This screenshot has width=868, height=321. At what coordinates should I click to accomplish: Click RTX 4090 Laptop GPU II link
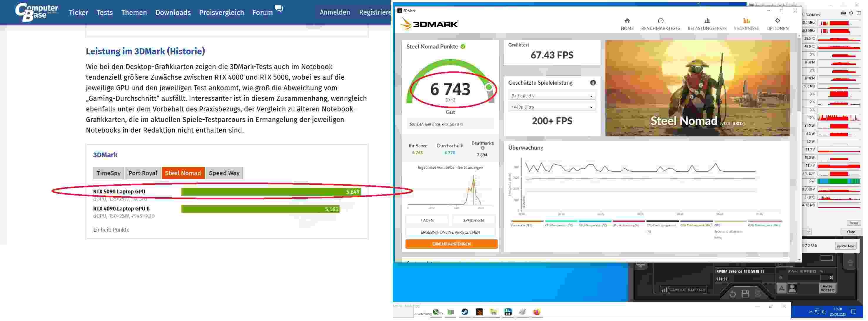tap(121, 208)
